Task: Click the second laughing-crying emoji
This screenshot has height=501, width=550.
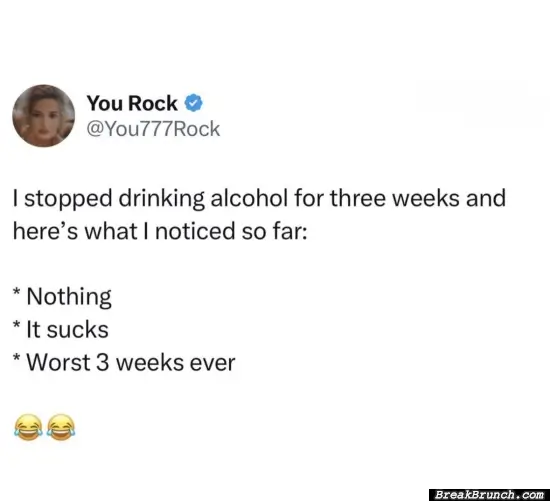Action: click(x=61, y=427)
